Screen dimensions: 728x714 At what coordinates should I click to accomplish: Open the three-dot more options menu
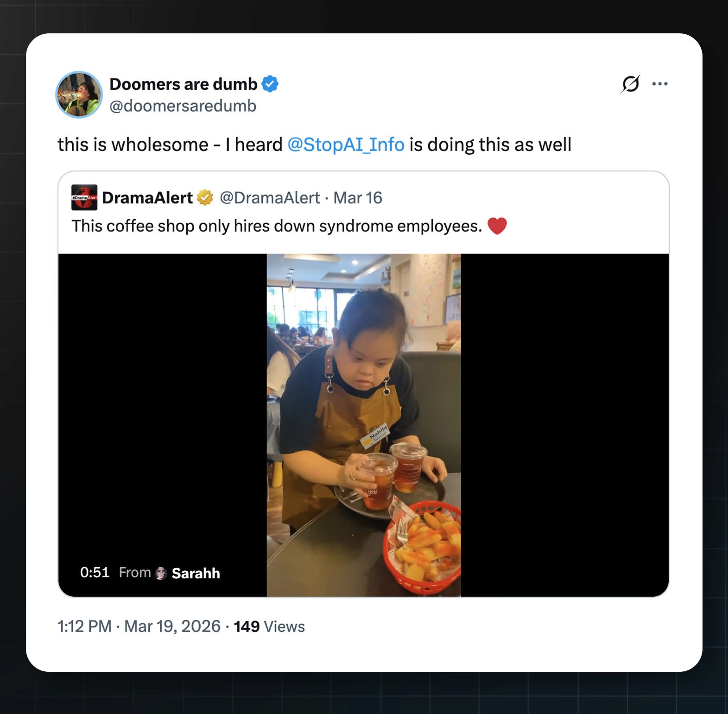click(x=659, y=84)
